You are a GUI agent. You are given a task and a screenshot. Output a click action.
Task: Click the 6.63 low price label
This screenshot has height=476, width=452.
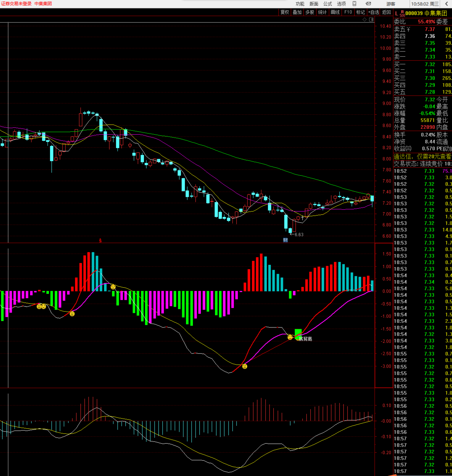(x=299, y=234)
